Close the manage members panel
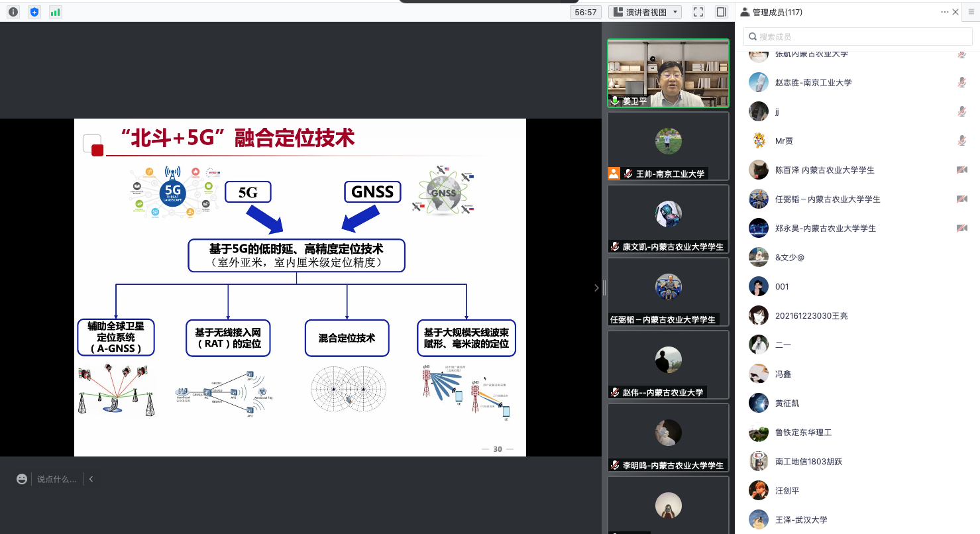Viewport: 980px width, 534px height. click(955, 12)
